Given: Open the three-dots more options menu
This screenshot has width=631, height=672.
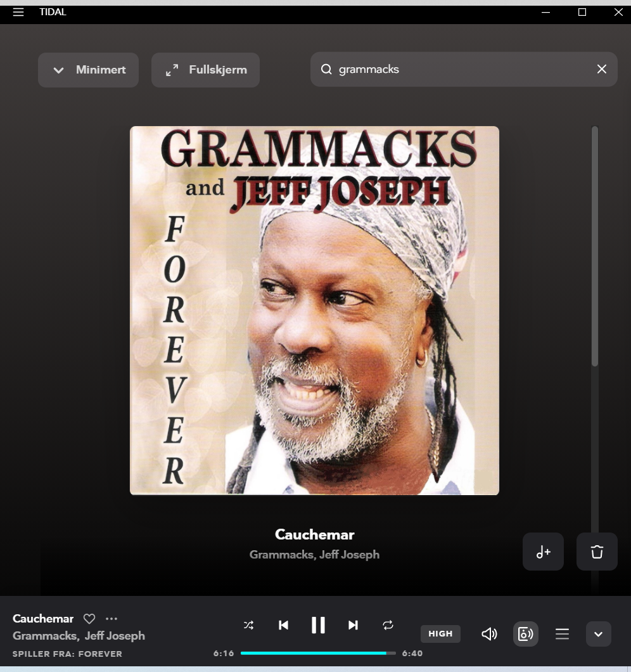Looking at the screenshot, I should point(112,618).
